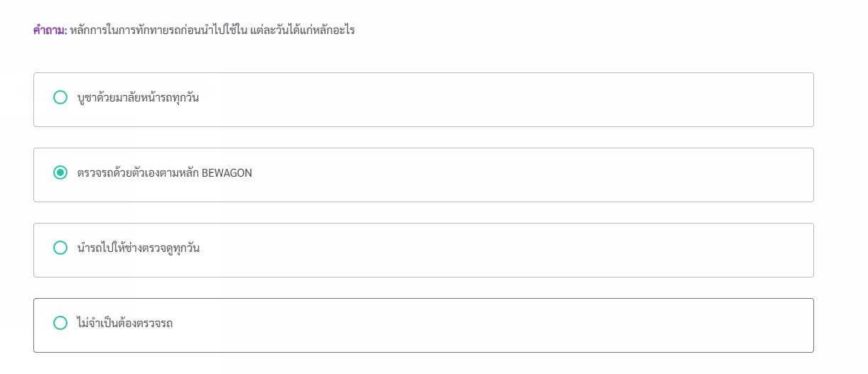
Task: Click the selected BEWAGON radio button
Action: [x=60, y=172]
